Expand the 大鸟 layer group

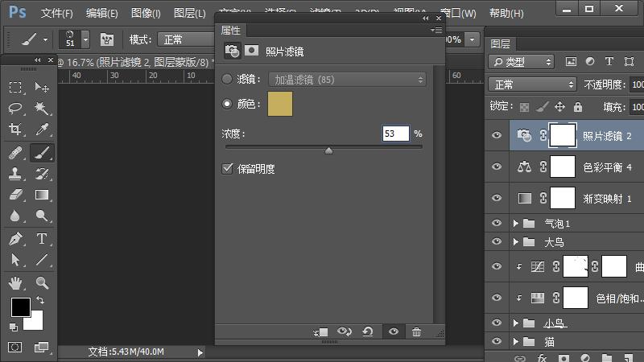pos(515,241)
